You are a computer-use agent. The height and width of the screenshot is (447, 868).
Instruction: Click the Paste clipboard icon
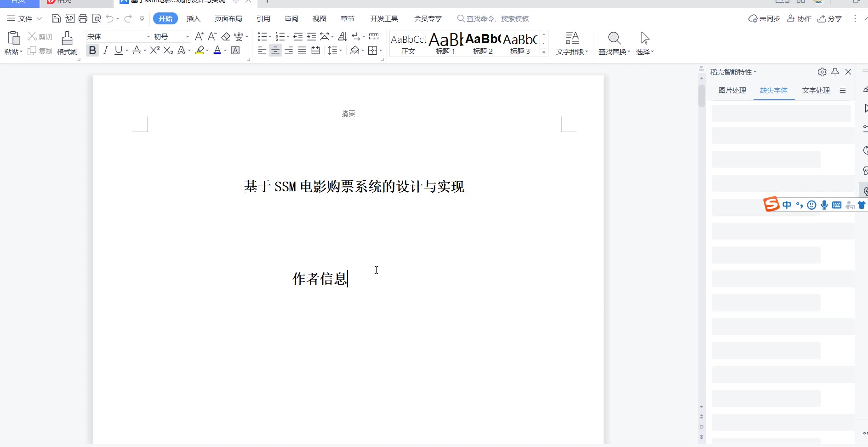tap(14, 38)
